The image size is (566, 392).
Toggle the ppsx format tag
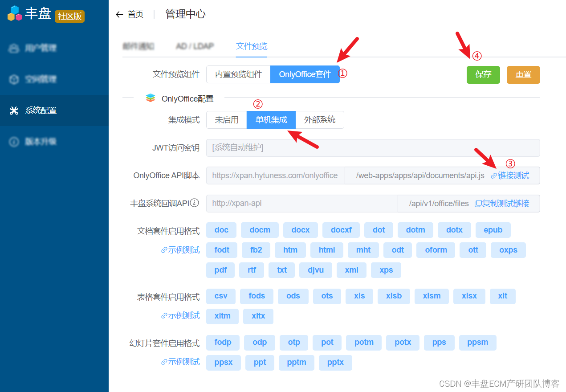tap(224, 362)
